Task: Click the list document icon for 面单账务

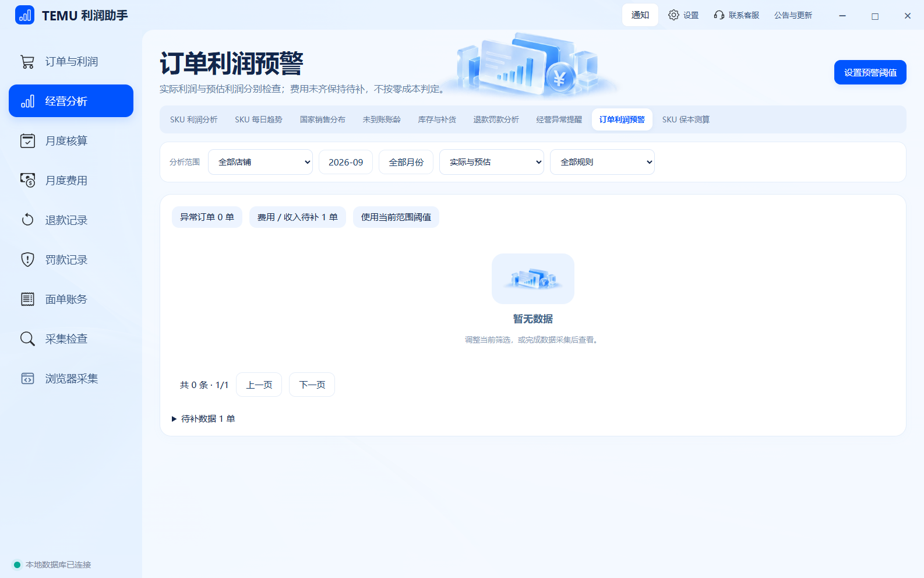Action: (x=27, y=299)
